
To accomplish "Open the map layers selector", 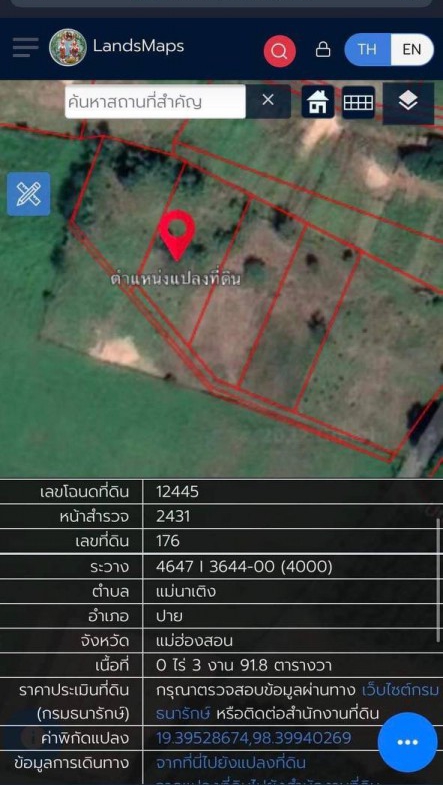I will click(x=408, y=103).
